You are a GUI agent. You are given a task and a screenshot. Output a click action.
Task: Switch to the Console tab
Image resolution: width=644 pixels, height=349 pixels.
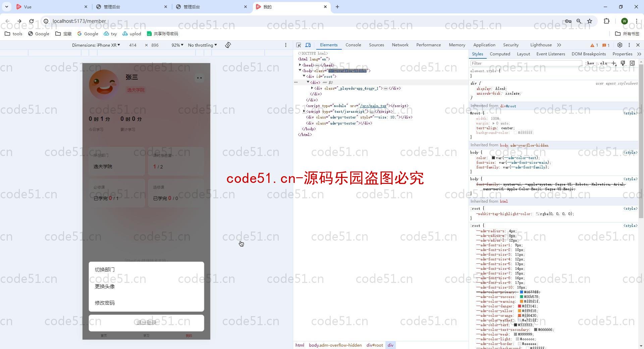(x=353, y=45)
